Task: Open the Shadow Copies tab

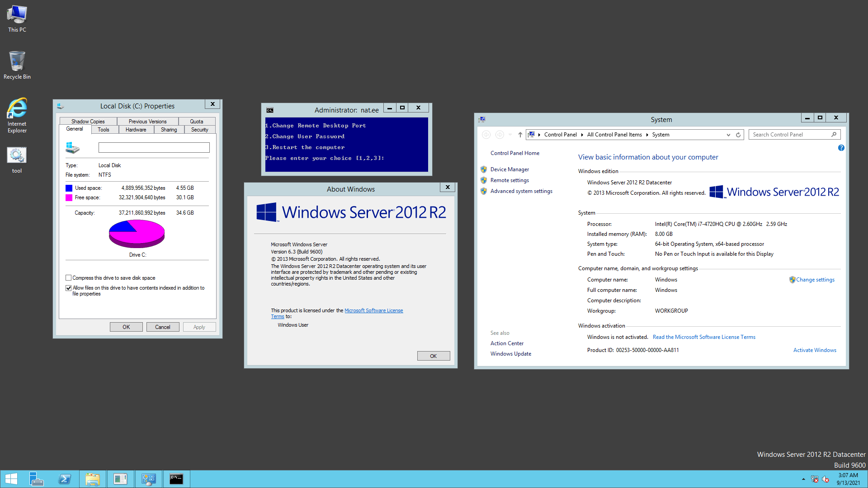Action: tap(88, 122)
